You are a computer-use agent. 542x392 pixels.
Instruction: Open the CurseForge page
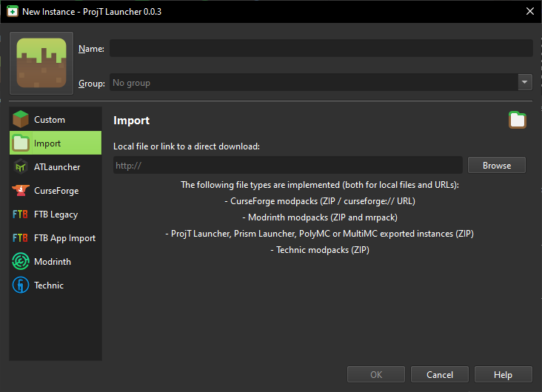(x=56, y=191)
